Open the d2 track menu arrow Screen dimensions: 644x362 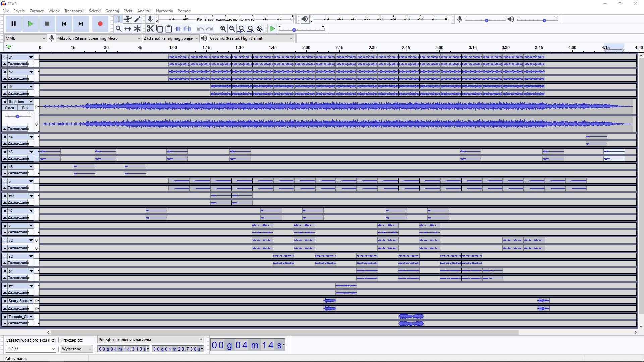tap(31, 72)
